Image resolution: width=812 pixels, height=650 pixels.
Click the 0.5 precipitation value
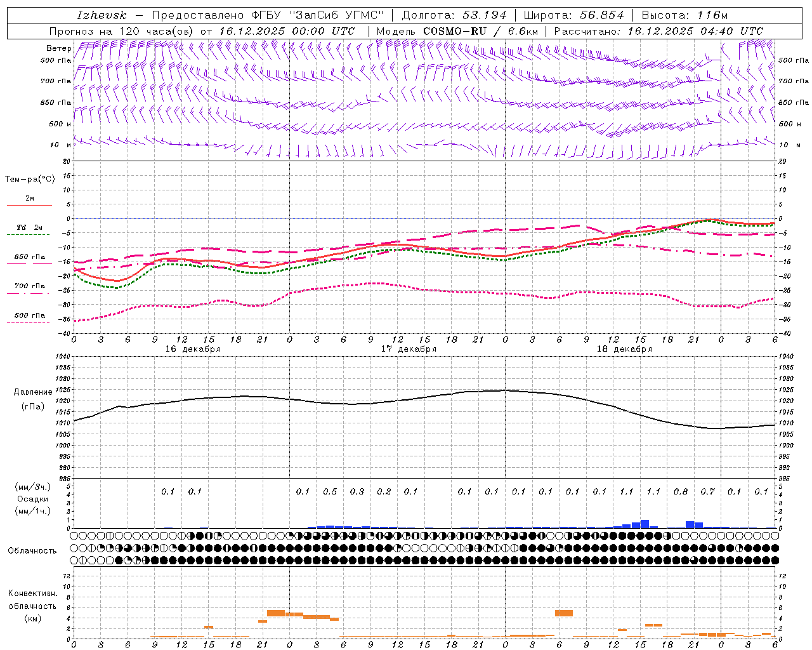coord(330,492)
